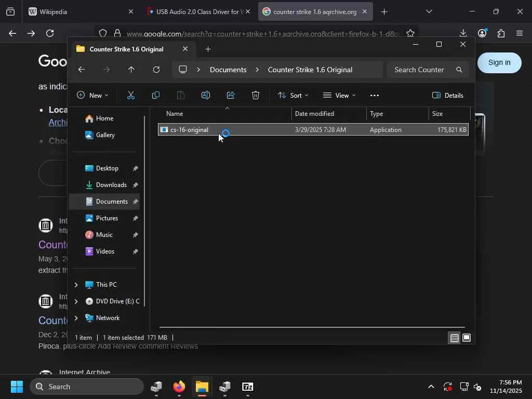Click the Windows taskbar Search box
532x399 pixels.
click(x=87, y=387)
